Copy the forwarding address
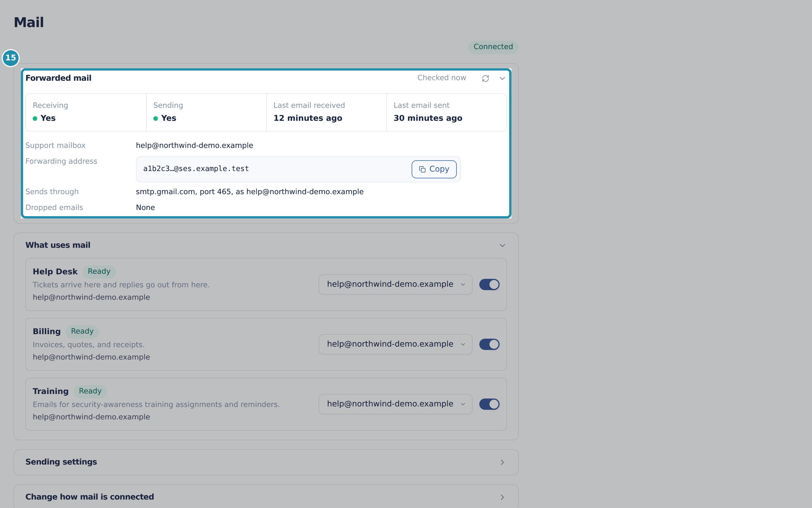This screenshot has width=812, height=508. [434, 169]
